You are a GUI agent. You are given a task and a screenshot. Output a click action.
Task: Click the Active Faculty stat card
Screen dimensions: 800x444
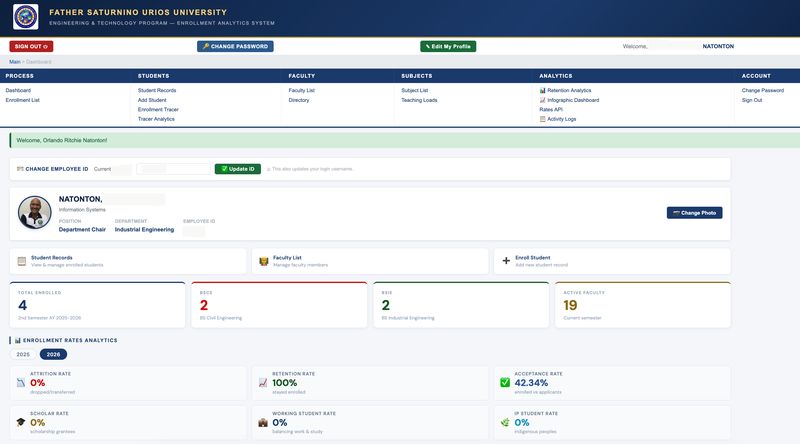[x=643, y=305]
